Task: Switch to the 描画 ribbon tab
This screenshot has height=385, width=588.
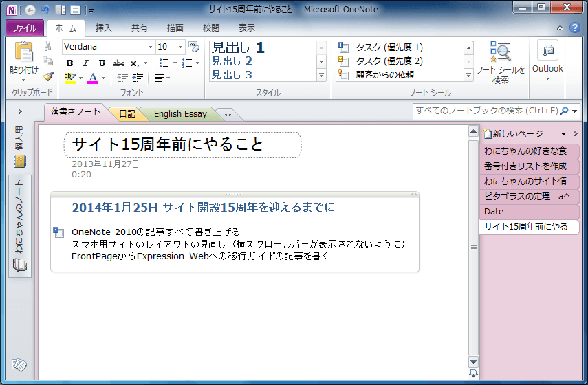Action: coord(175,28)
